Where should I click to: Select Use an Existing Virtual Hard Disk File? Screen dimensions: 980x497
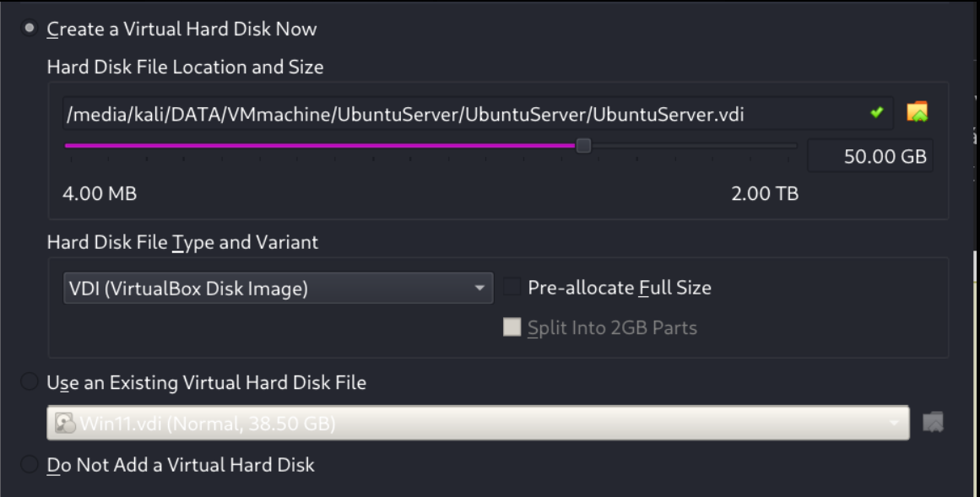[x=30, y=382]
